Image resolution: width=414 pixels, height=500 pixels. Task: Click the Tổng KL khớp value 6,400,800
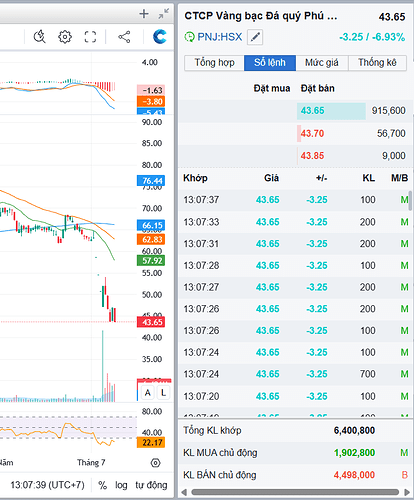pos(354,430)
